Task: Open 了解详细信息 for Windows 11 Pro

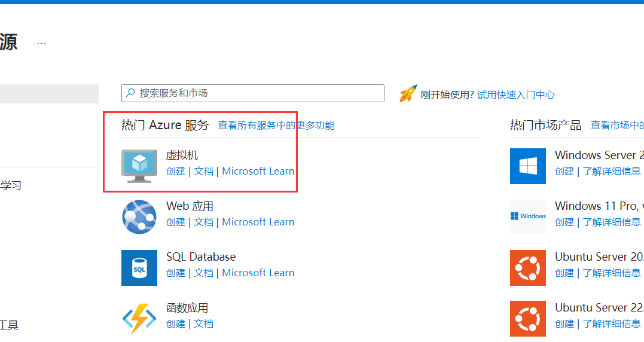Action: click(612, 222)
